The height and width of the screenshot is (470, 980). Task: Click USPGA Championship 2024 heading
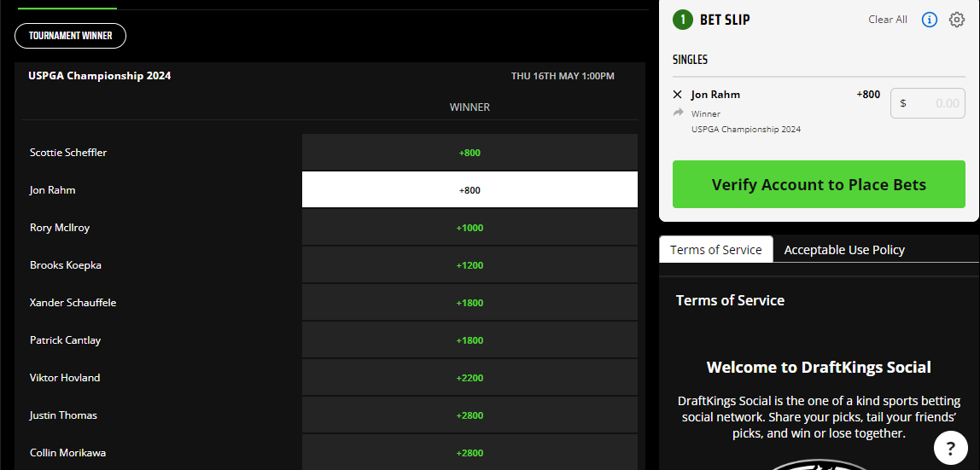99,76
